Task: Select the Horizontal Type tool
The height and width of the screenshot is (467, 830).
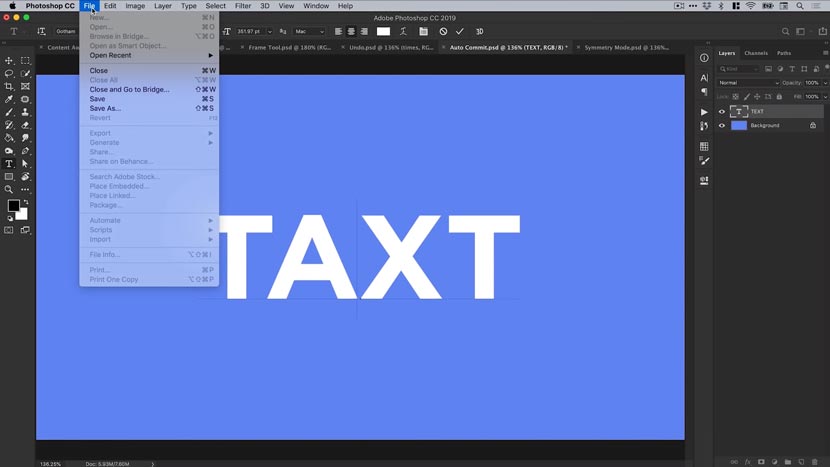Action: pyautogui.click(x=9, y=163)
